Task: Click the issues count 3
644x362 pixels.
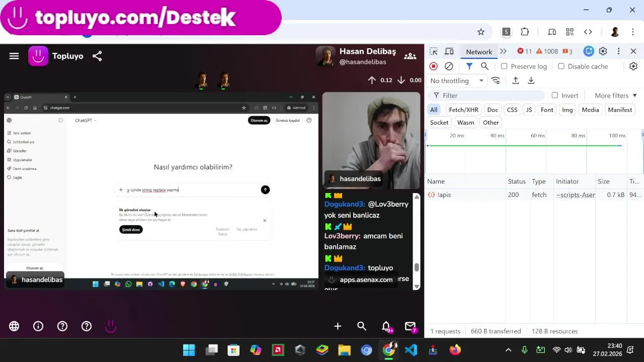Action: 568,51
